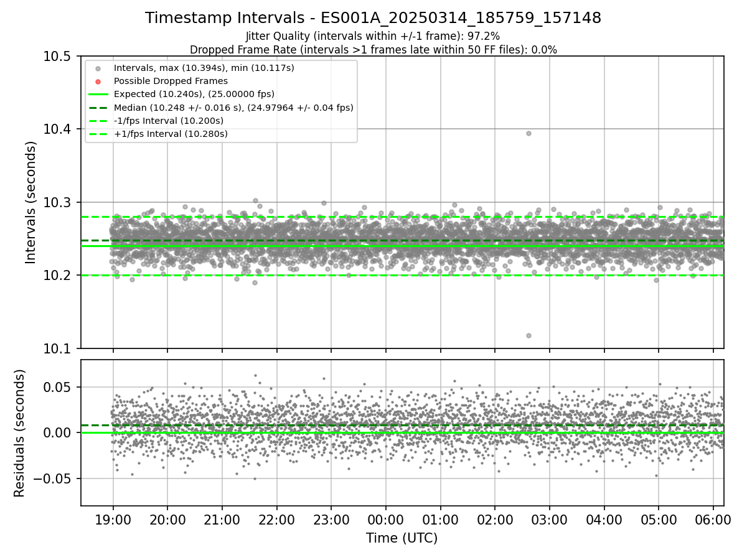This screenshot has height=560, width=747.
Task: Click legend entry '+1/fps Interval (10.280s)'
Action: [171, 134]
